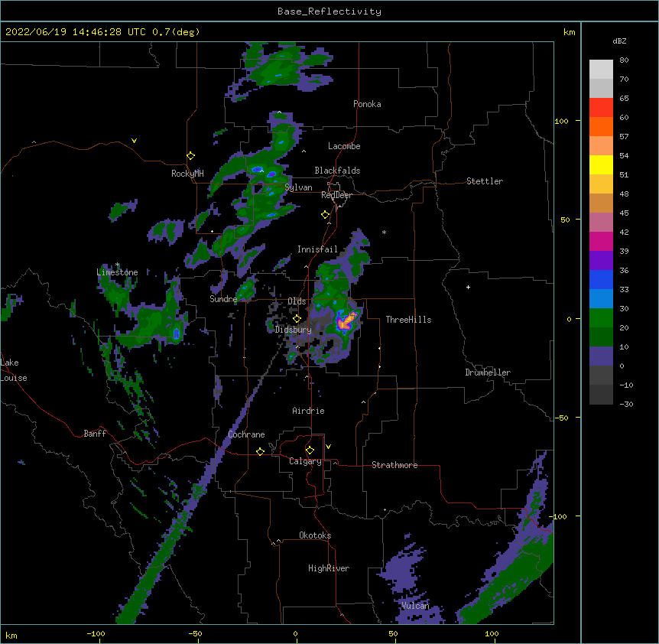Click the Cochrane label

click(x=246, y=434)
